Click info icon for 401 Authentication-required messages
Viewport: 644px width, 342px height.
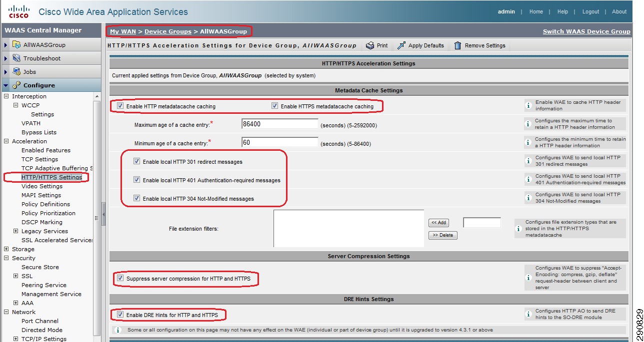pos(528,179)
